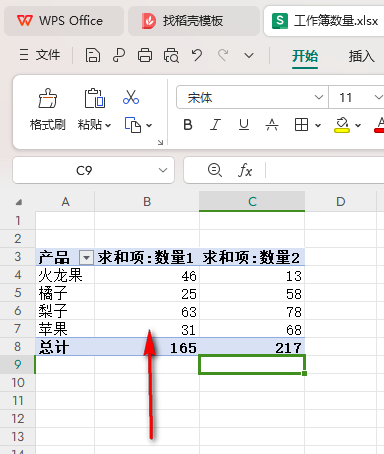Expand quick access toolbar customize chevron
The height and width of the screenshot is (454, 384).
(x=249, y=55)
